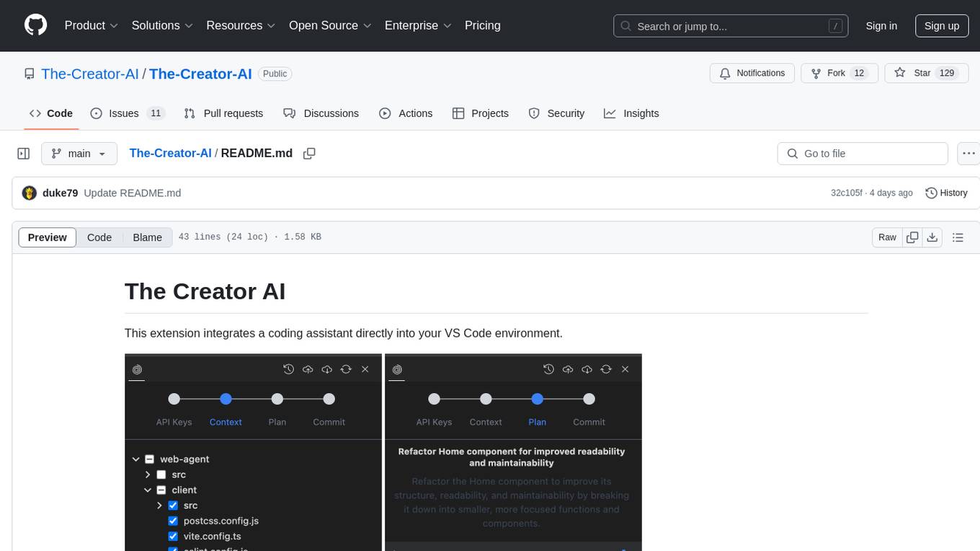980x551 pixels.
Task: Open the Insights tab
Action: 631,113
